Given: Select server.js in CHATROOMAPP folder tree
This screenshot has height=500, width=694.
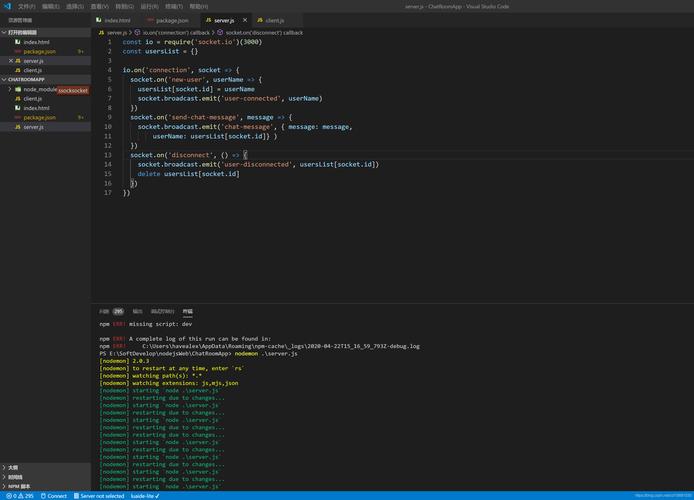Looking at the screenshot, I should pyautogui.click(x=45, y=127).
